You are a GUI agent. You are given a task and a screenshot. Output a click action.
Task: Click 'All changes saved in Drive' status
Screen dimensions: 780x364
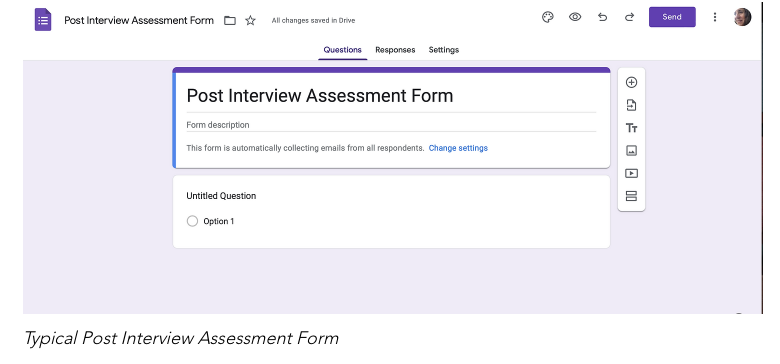(x=313, y=20)
